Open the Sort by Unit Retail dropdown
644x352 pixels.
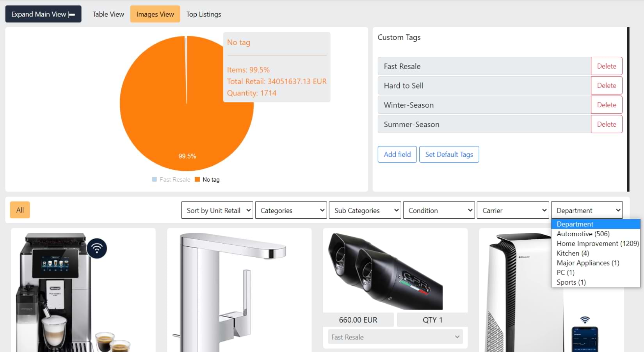coord(217,210)
